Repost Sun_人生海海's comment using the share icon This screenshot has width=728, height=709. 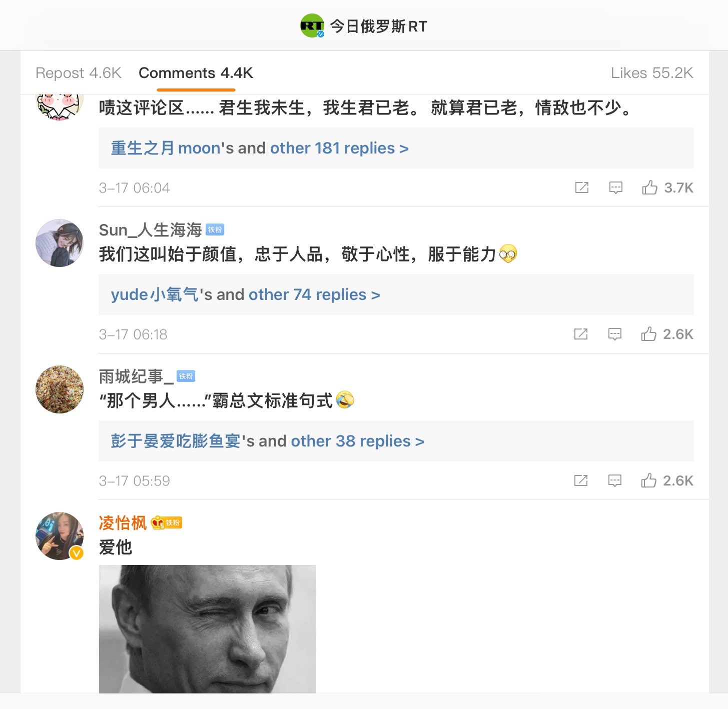click(581, 334)
